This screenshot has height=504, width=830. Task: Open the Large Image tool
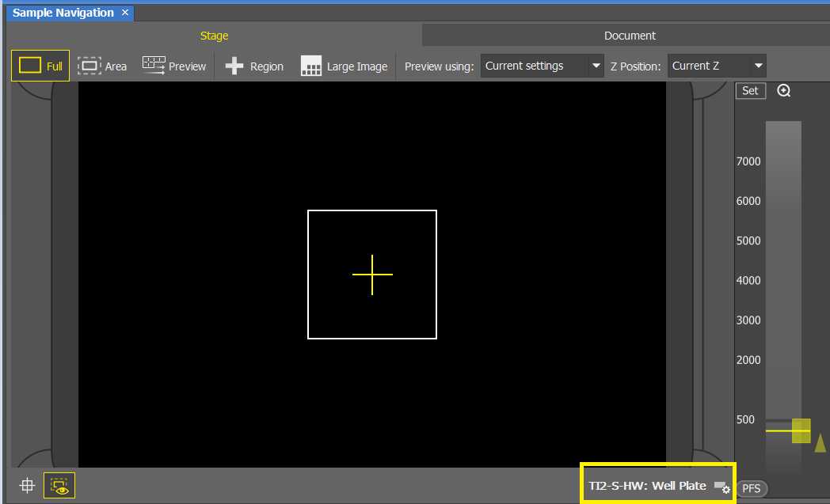311,66
